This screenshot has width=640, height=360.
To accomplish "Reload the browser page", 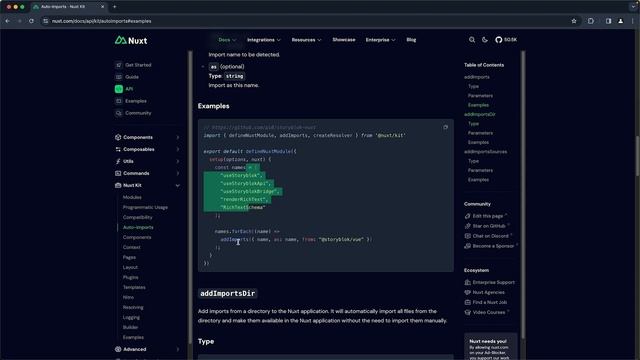I will pyautogui.click(x=31, y=21).
